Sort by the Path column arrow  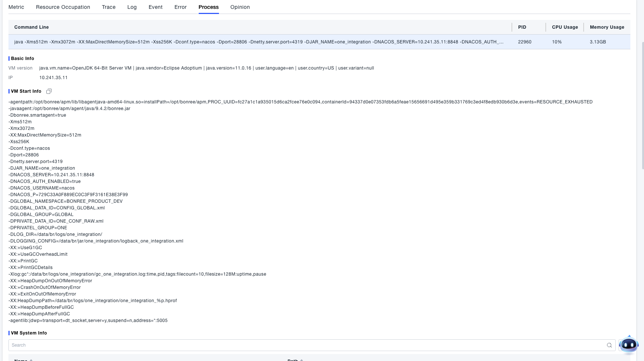pos(301,360)
